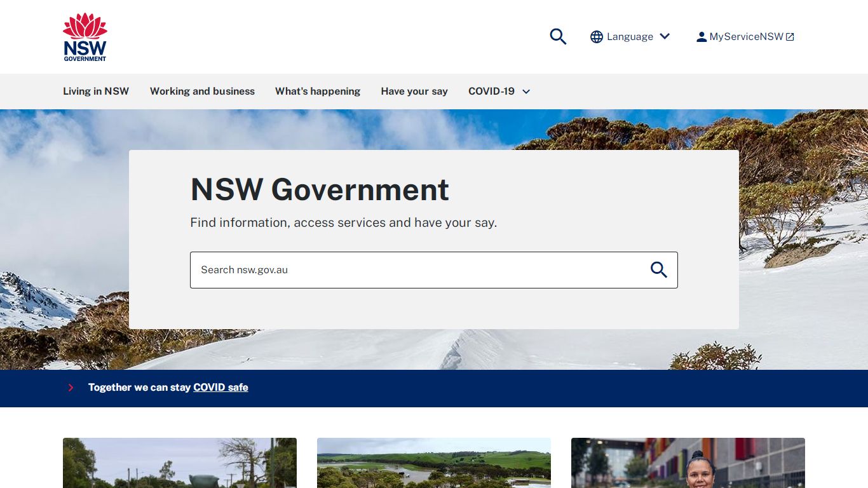This screenshot has width=868, height=488.
Task: Open the Have your say menu
Action: pos(414,91)
